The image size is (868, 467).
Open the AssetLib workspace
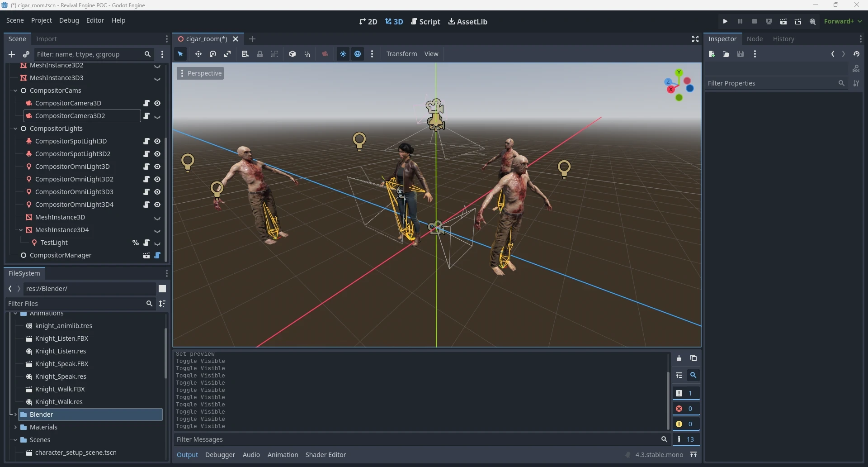468,22
